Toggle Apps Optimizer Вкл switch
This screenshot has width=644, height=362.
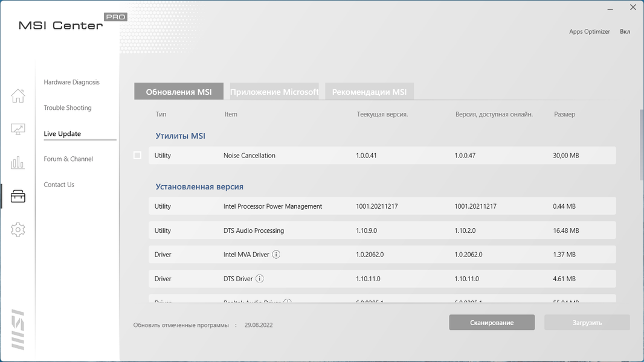coord(625,31)
